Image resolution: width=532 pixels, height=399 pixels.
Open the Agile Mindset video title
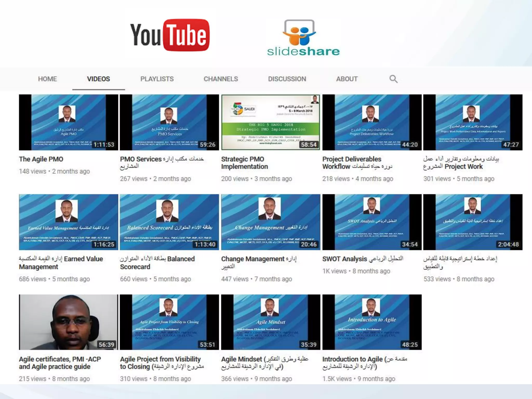(x=242, y=359)
